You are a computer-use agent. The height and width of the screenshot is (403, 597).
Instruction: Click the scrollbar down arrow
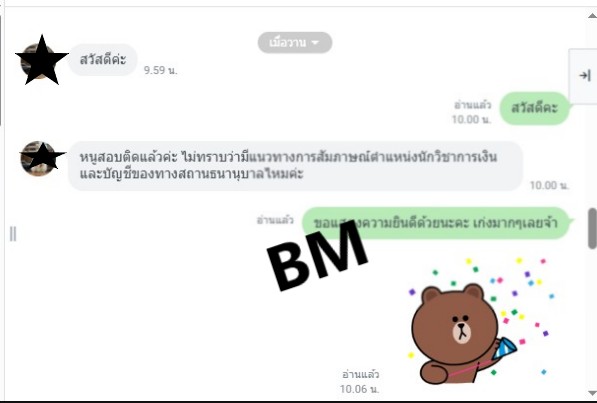[x=592, y=393]
